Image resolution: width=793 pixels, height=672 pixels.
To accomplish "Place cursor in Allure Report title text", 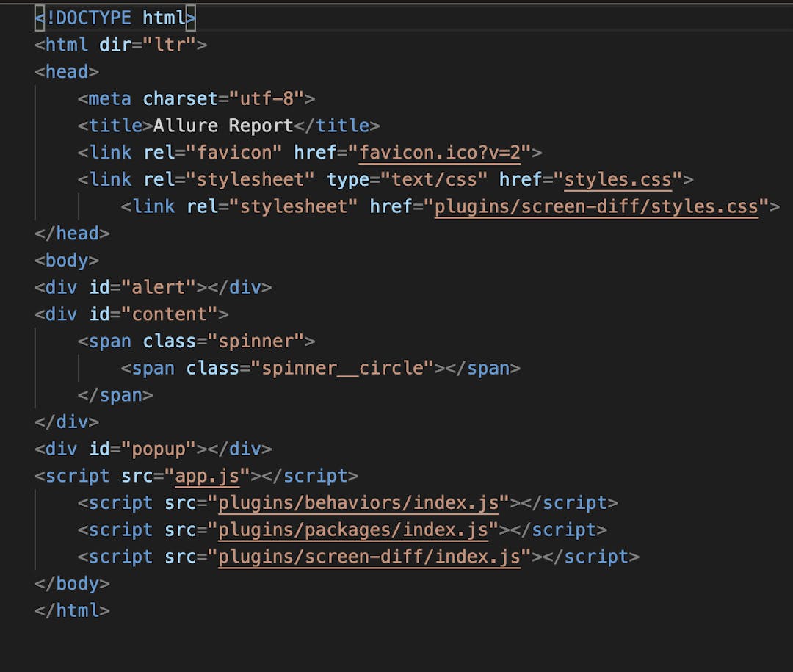I will click(222, 126).
